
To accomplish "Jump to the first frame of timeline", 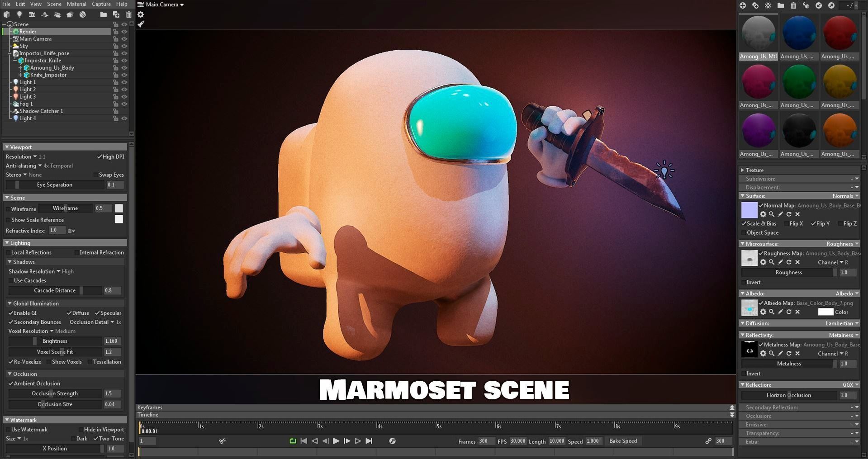I will 304,441.
